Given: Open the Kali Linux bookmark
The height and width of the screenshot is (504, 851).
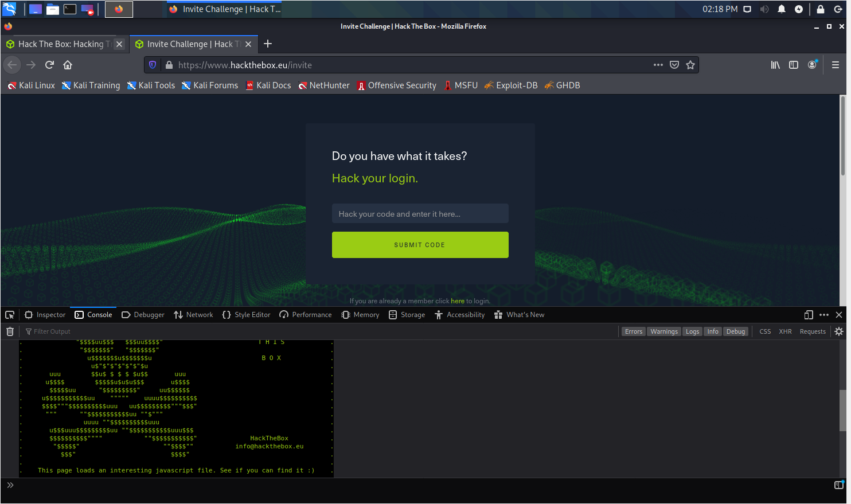Looking at the screenshot, I should pos(32,85).
